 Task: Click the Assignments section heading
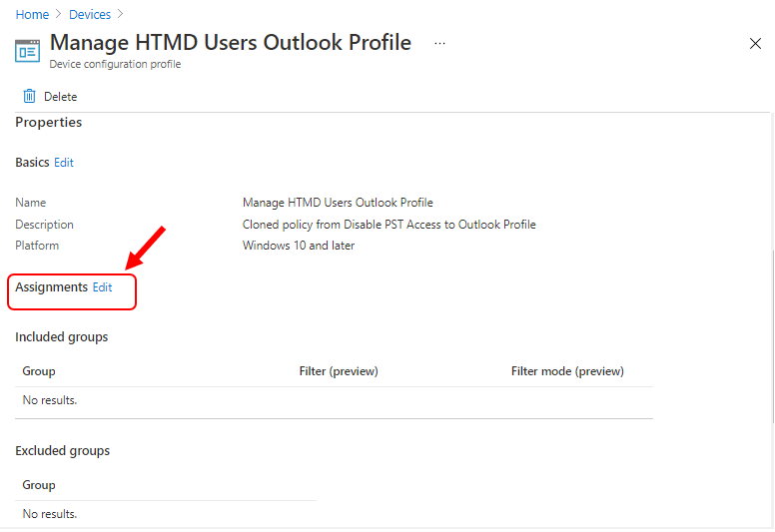pyautogui.click(x=51, y=287)
